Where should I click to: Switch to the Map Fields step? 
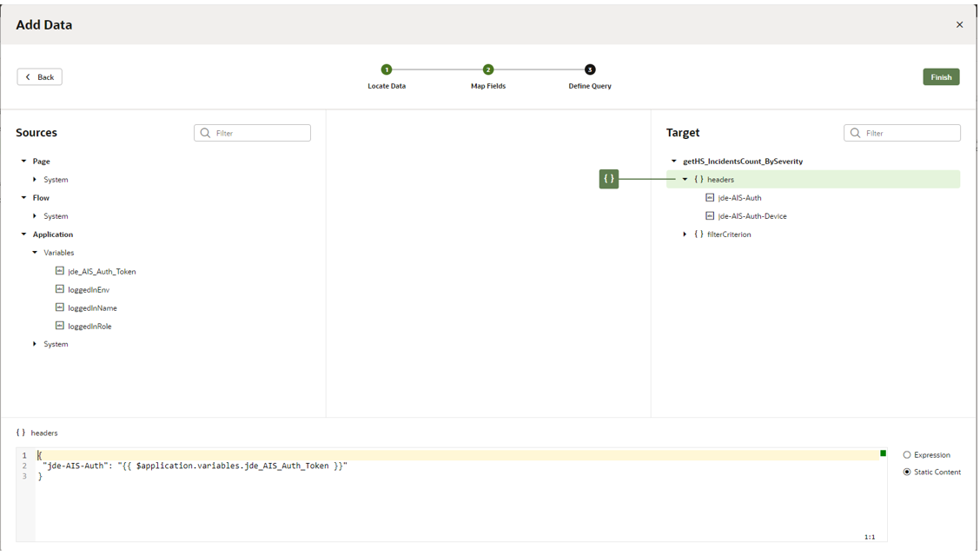point(487,69)
